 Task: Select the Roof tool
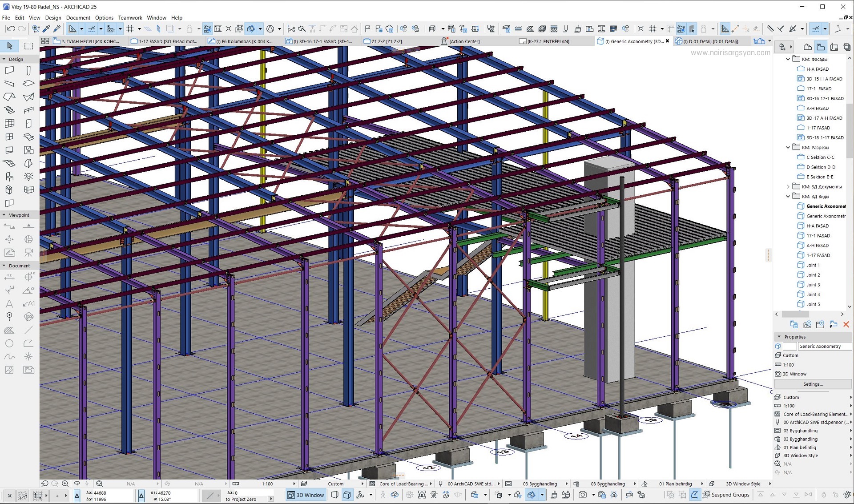click(x=9, y=97)
